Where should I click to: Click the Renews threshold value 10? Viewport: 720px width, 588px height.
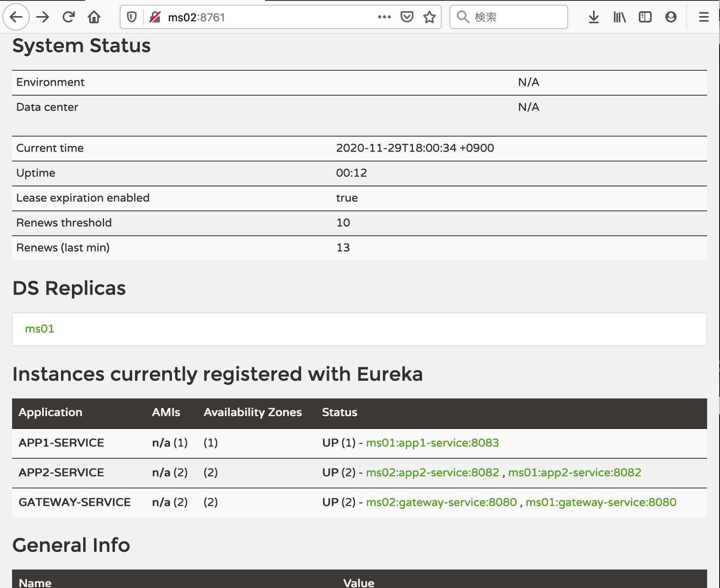pos(343,223)
